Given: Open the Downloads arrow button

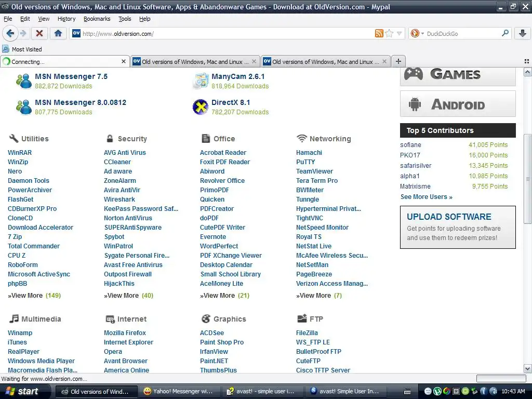Looking at the screenshot, I should tap(523, 33).
